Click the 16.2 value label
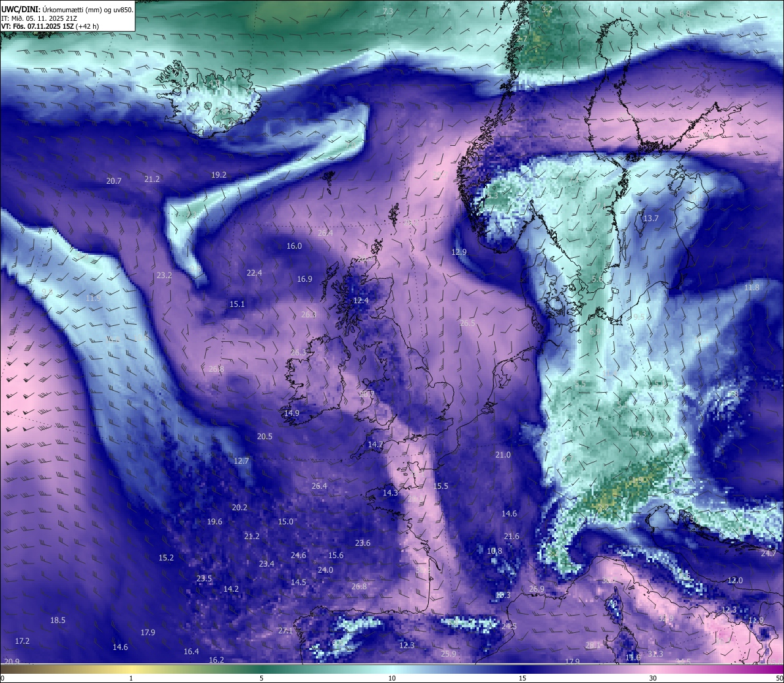The width and height of the screenshot is (784, 683). pyautogui.click(x=216, y=660)
